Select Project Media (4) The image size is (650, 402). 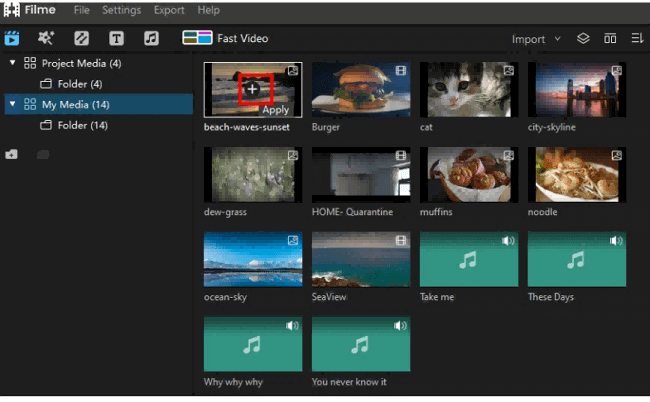(x=81, y=63)
